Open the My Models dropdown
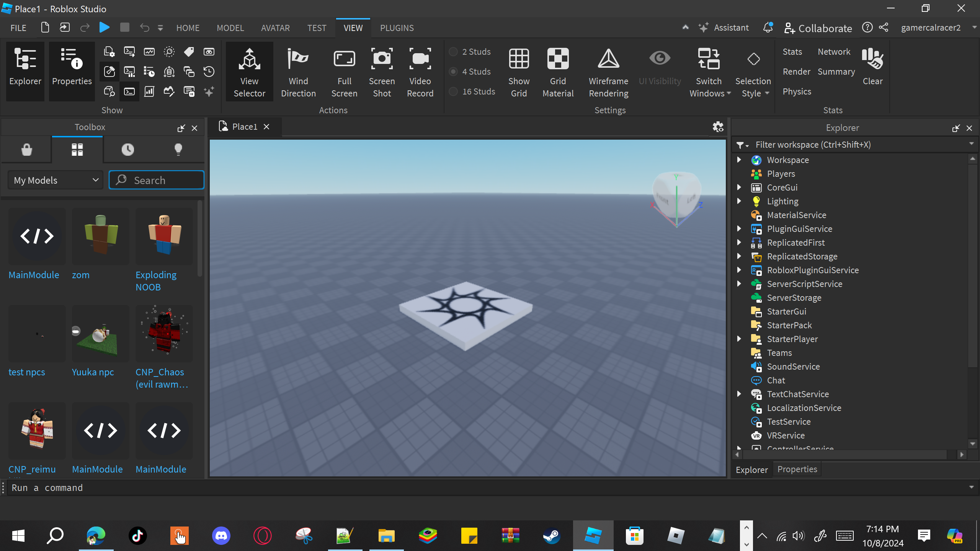This screenshot has width=980, height=551. [56, 180]
